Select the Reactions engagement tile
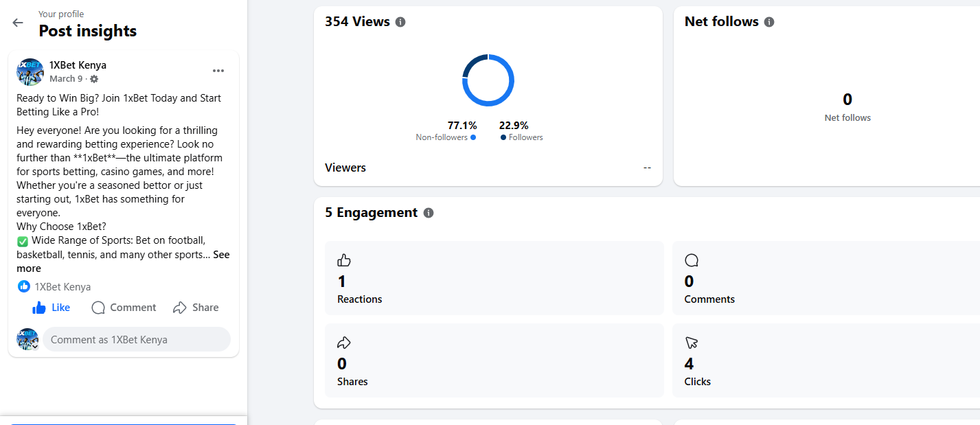Image resolution: width=980 pixels, height=425 pixels. point(494,278)
